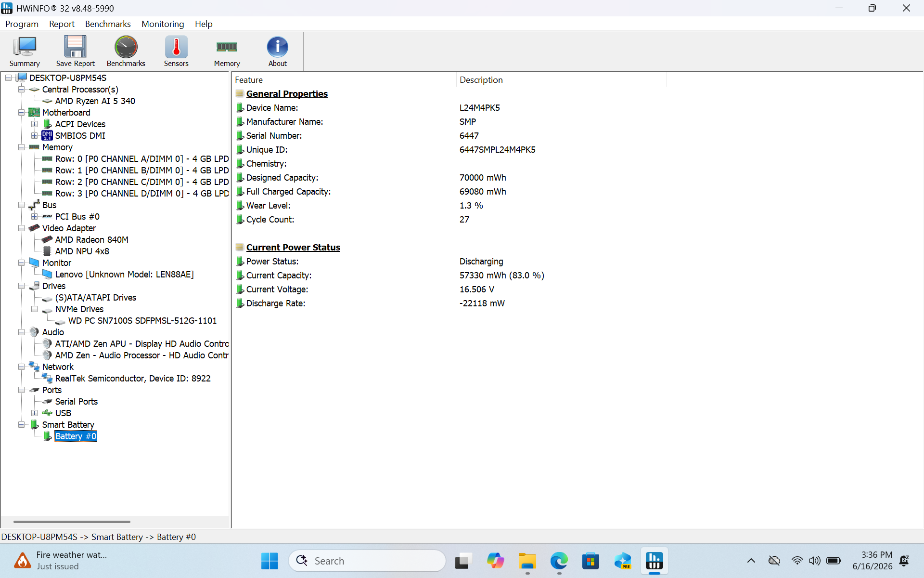Open the Fire weather widget
This screenshot has width=924, height=578.
click(x=61, y=561)
